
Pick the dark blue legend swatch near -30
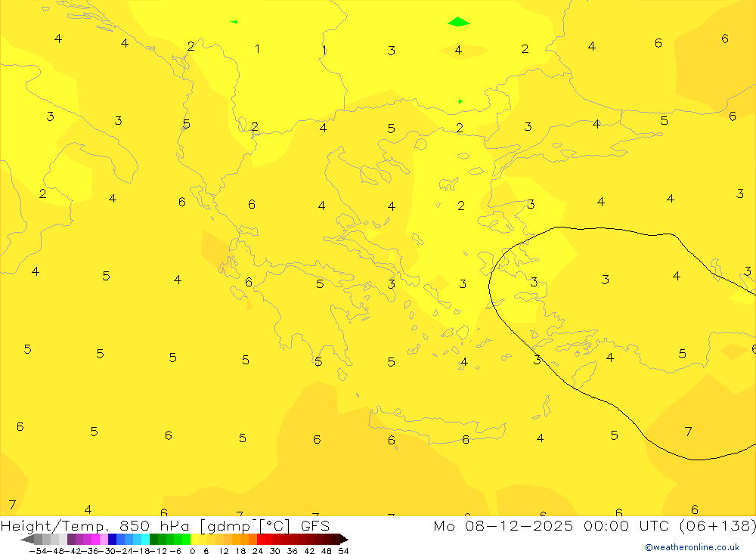[112, 539]
